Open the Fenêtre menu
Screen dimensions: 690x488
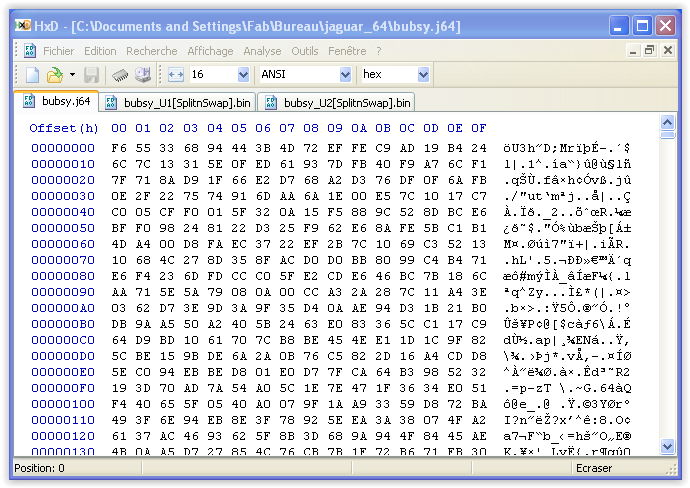pos(347,51)
